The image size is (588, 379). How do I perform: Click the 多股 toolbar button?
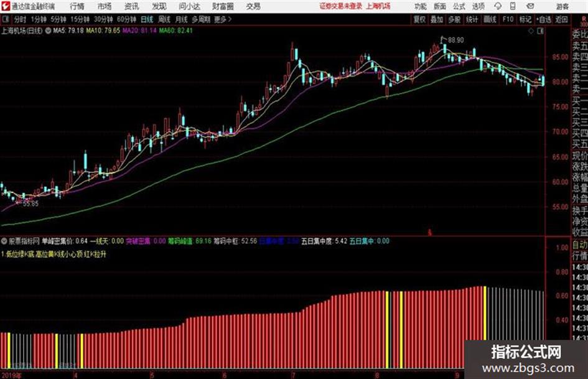click(x=454, y=19)
